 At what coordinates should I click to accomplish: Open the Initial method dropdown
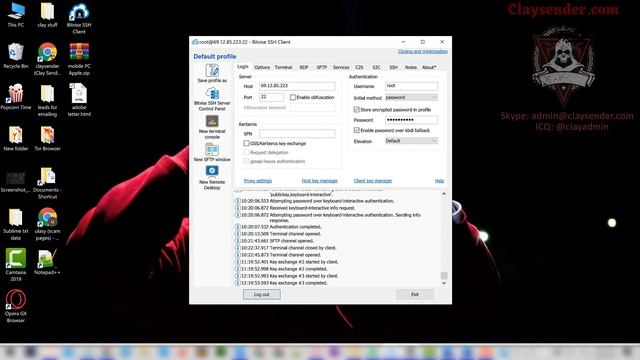[x=411, y=97]
